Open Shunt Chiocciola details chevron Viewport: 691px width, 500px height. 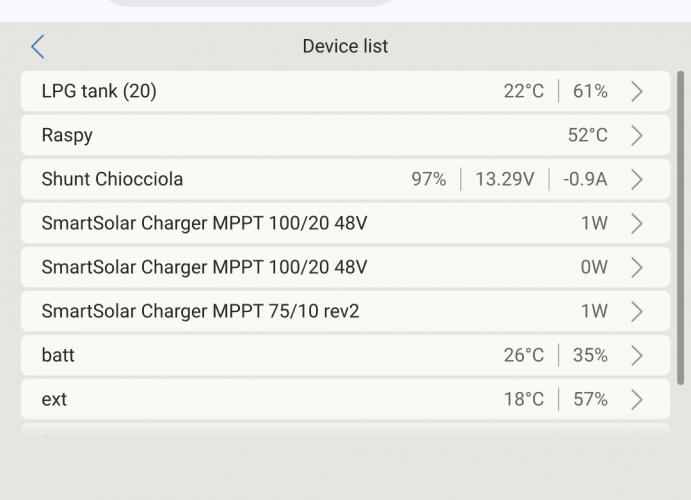tap(637, 180)
